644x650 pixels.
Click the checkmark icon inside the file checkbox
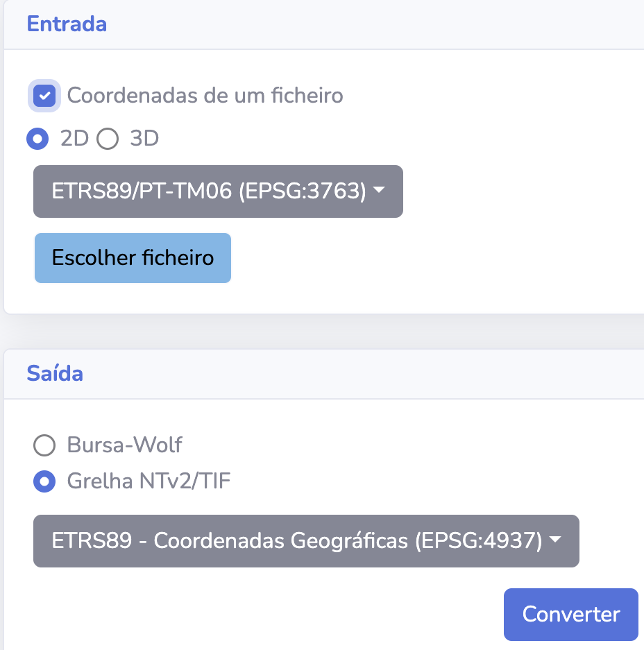point(44,96)
